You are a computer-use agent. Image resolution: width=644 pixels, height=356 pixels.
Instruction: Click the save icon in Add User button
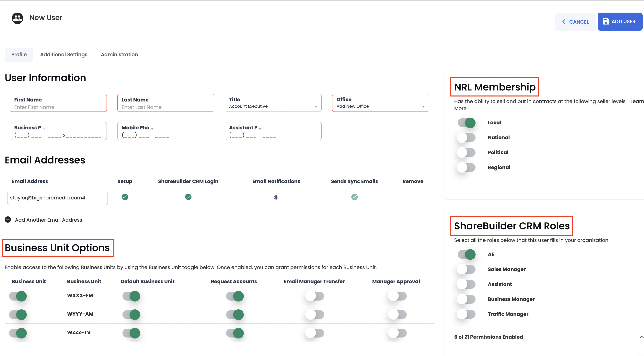tap(606, 21)
